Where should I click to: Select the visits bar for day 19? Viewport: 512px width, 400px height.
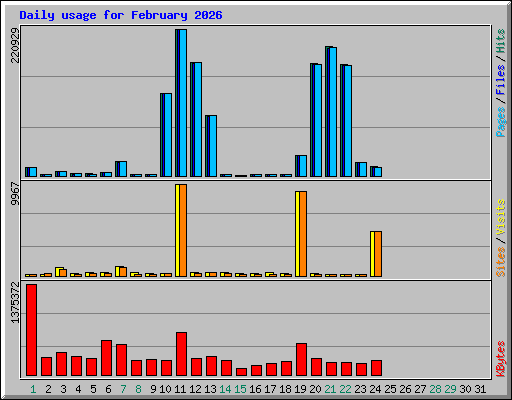pyautogui.click(x=301, y=234)
